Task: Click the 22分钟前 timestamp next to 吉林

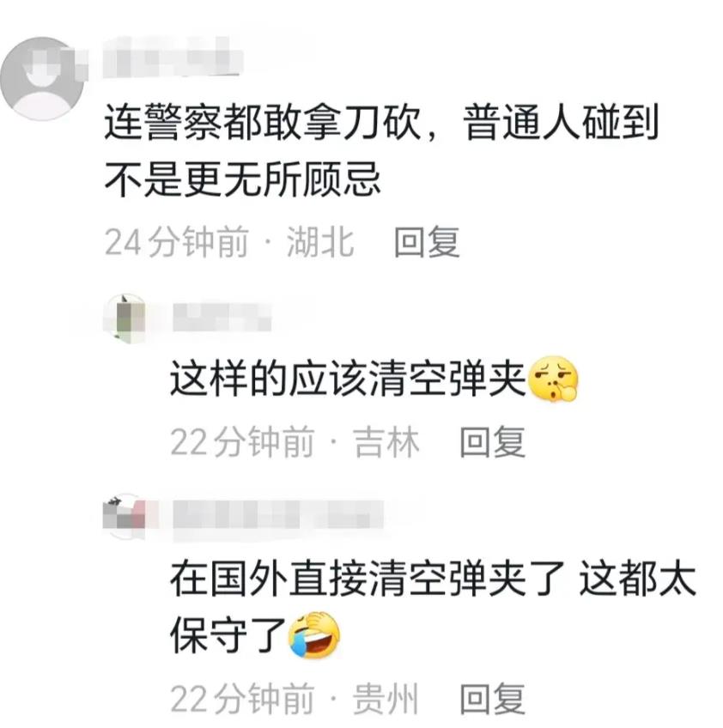Action: tap(243, 442)
